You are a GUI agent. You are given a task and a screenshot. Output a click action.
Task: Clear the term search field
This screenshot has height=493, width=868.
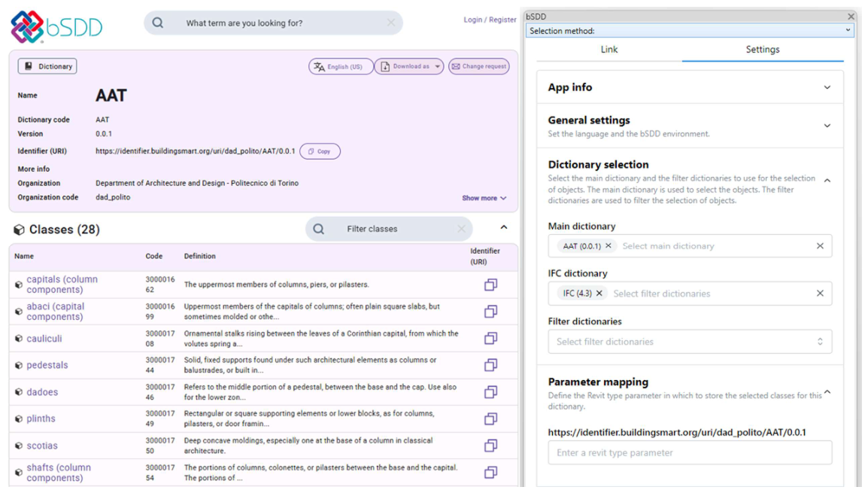tap(391, 23)
